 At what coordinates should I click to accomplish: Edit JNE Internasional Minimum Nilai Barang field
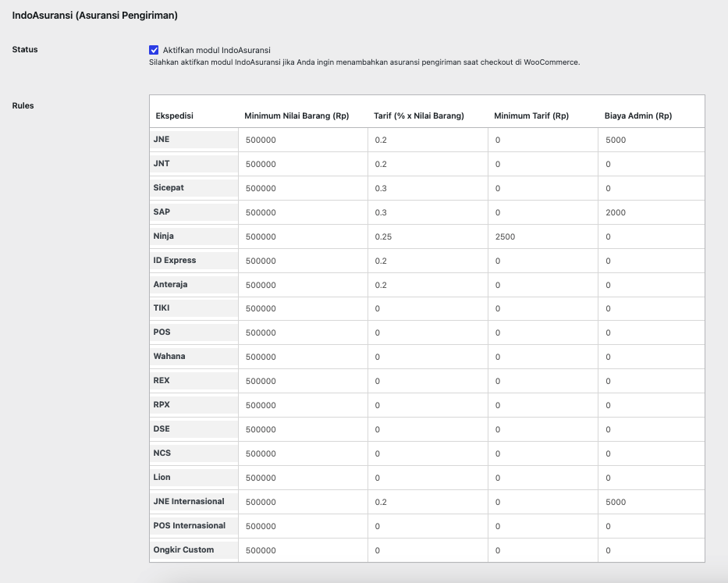pos(304,502)
